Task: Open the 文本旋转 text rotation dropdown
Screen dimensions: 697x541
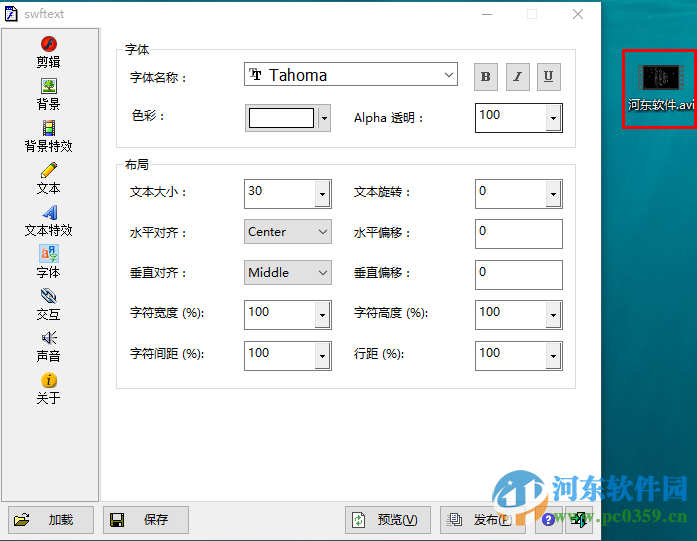Action: point(553,194)
